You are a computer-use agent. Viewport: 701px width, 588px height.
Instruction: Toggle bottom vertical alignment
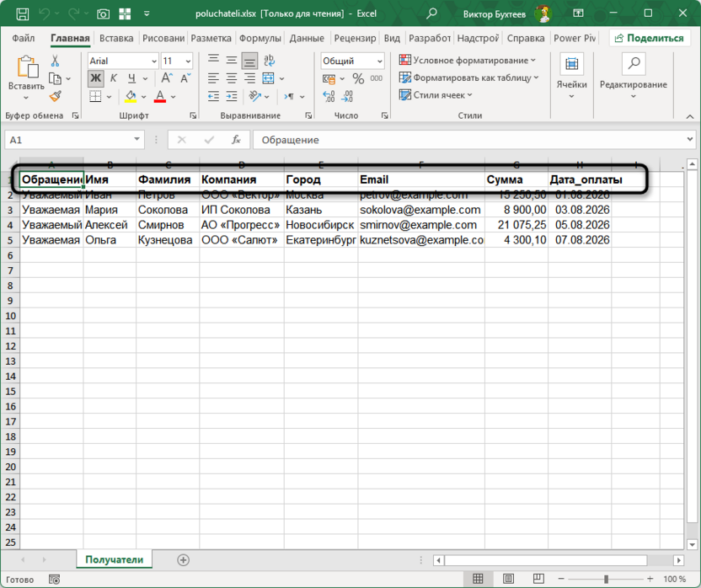[x=249, y=61]
